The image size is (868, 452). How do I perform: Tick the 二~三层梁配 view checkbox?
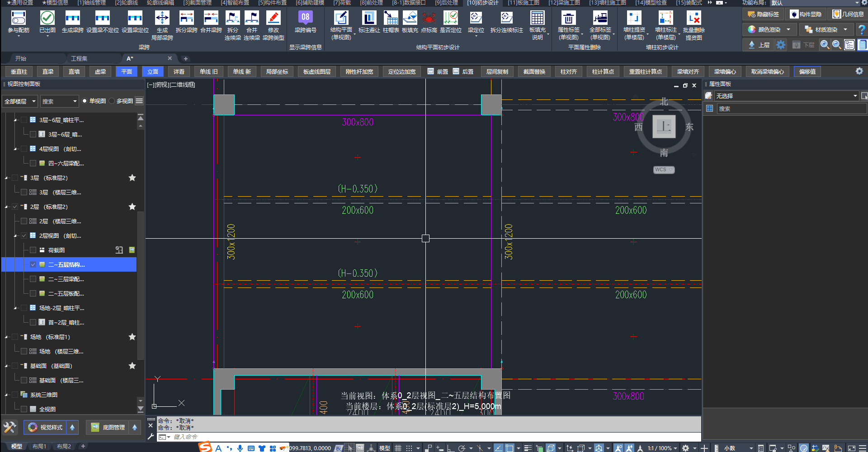33,279
